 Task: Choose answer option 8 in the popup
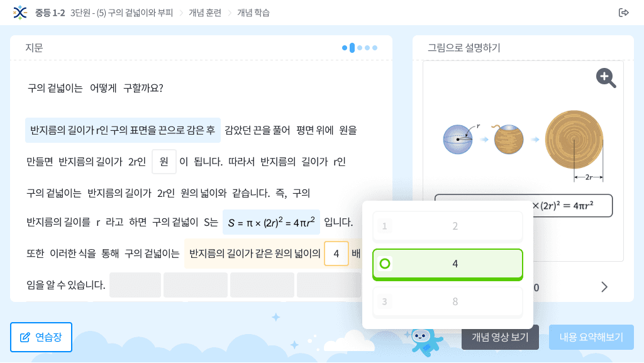(x=448, y=302)
